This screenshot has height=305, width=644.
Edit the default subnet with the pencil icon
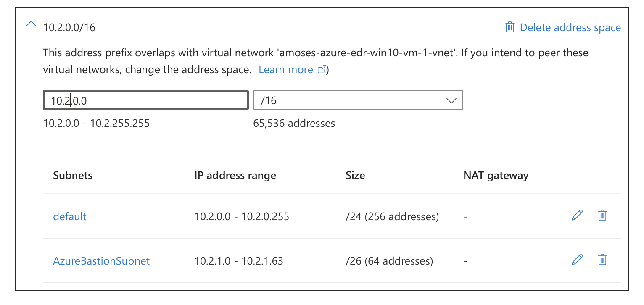point(577,216)
